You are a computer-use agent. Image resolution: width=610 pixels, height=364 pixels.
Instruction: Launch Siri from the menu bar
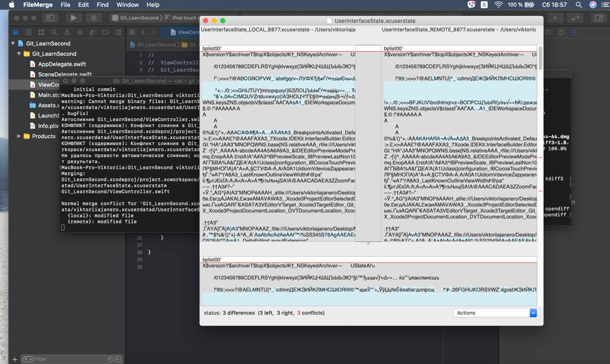pyautogui.click(x=593, y=5)
